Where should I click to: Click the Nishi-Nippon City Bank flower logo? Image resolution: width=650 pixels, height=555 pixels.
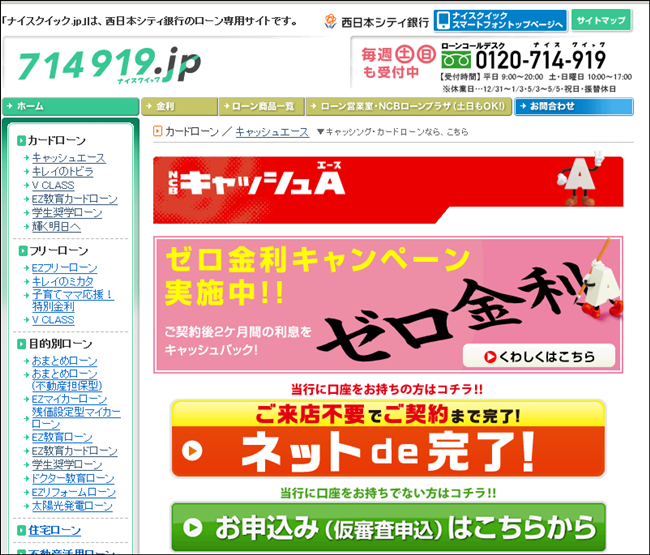(330, 21)
